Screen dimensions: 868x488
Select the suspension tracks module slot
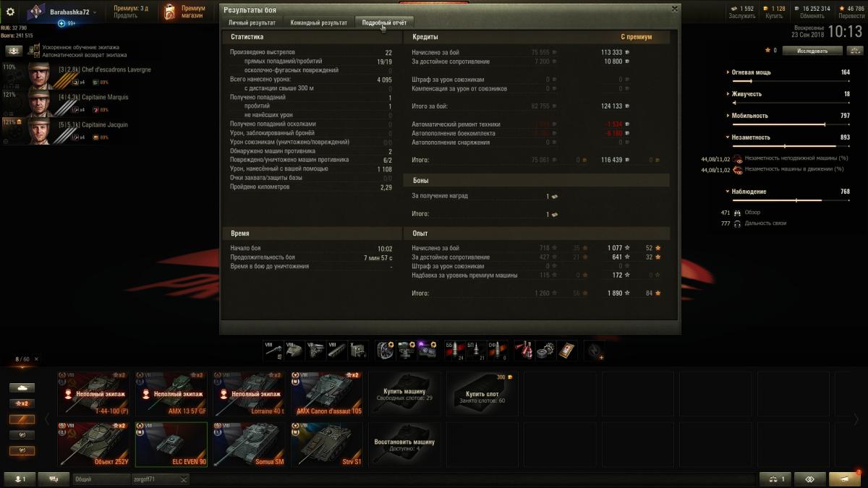[336, 351]
